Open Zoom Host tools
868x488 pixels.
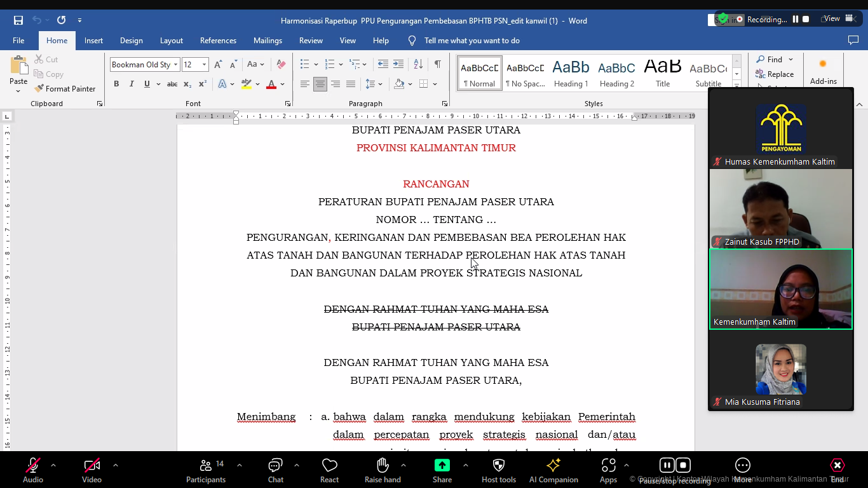point(499,470)
